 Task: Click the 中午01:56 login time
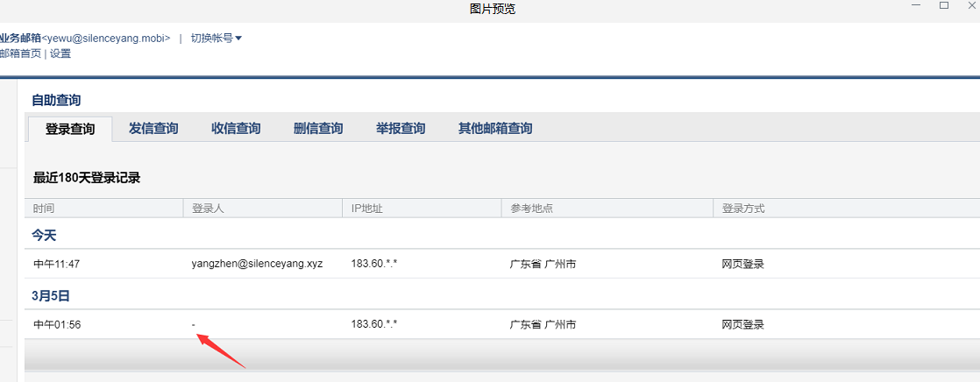pos(57,324)
